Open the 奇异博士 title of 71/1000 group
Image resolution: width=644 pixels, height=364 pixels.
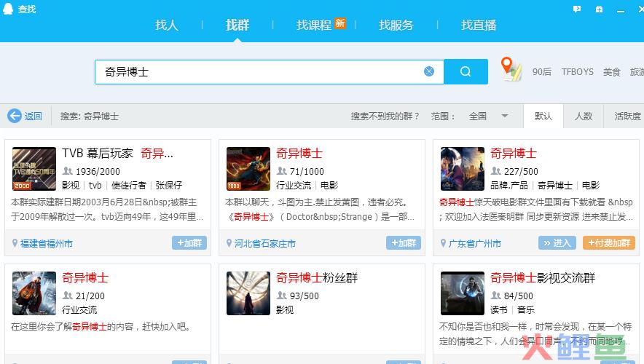click(299, 154)
